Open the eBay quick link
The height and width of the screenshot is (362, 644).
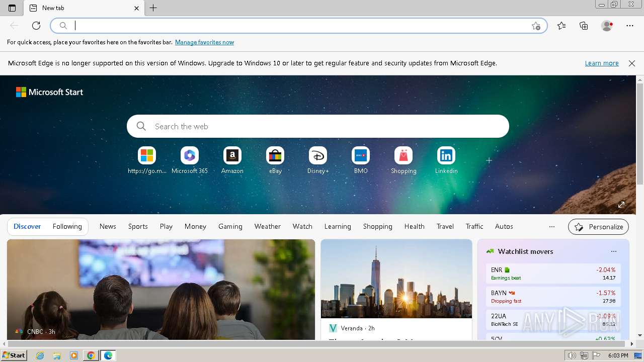[x=275, y=160]
